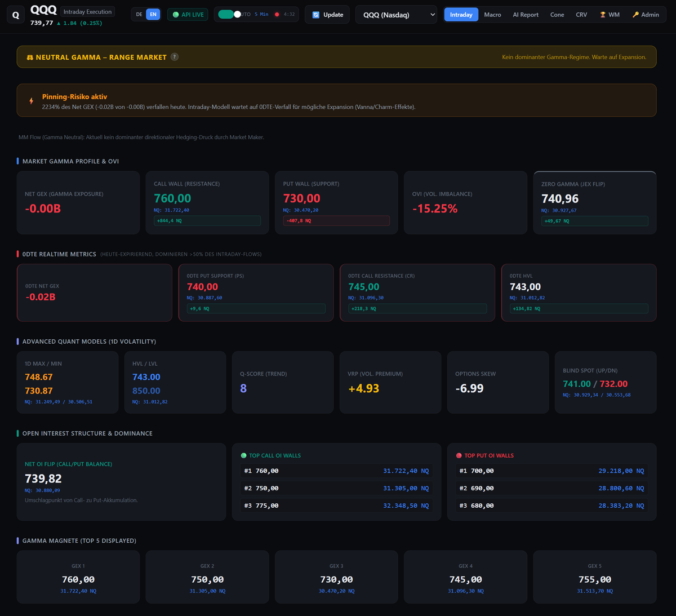Select call wall row #3 775,00
Image resolution: width=676 pixels, height=616 pixels.
pyautogui.click(x=336, y=506)
